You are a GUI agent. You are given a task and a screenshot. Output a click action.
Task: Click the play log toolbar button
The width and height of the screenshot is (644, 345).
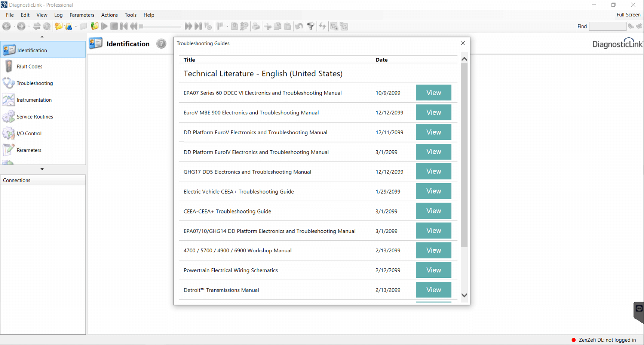[104, 26]
